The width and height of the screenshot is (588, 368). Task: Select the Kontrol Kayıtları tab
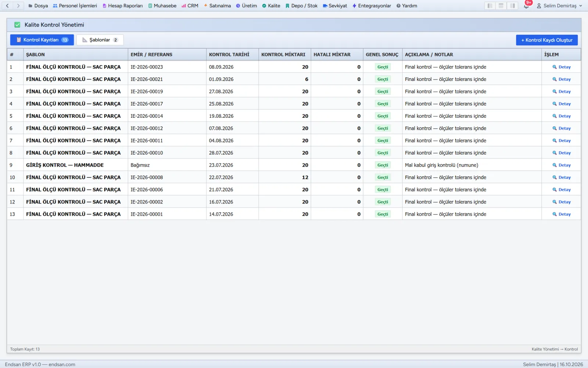(42, 40)
